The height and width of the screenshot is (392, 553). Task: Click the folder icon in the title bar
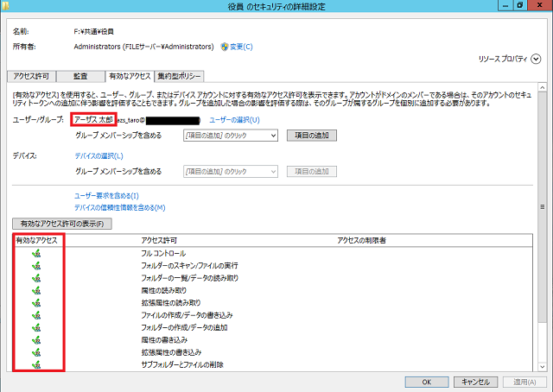(8, 7)
